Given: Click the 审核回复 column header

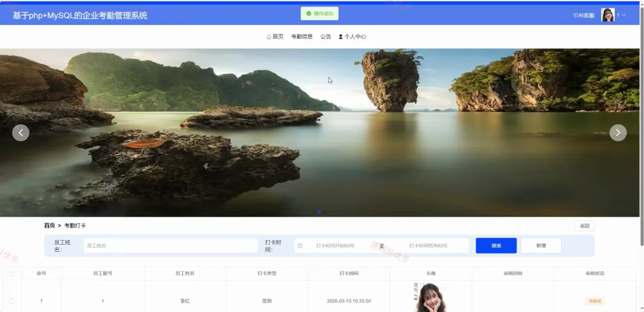Looking at the screenshot, I should coord(513,273).
